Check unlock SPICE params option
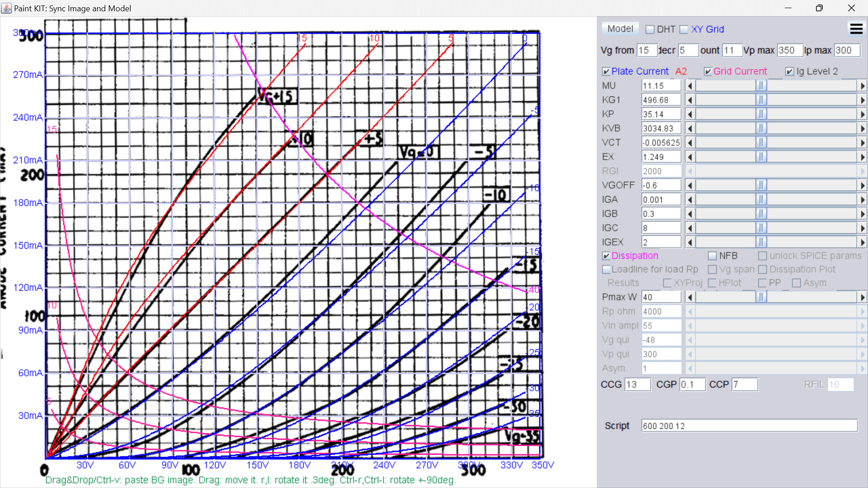This screenshot has height=488, width=868. pos(762,256)
